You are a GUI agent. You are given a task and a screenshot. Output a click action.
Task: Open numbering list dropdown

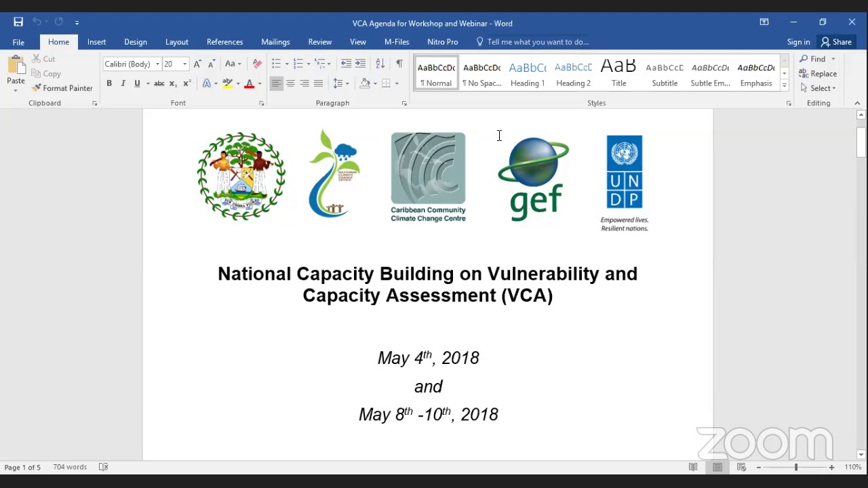click(309, 64)
